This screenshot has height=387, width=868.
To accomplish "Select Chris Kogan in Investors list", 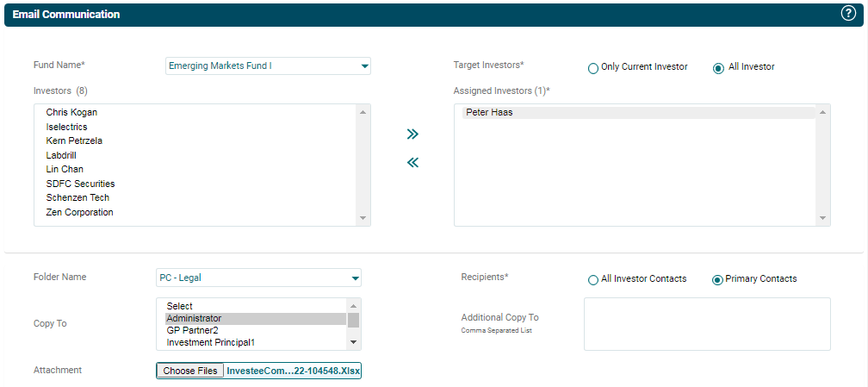I will coord(71,113).
